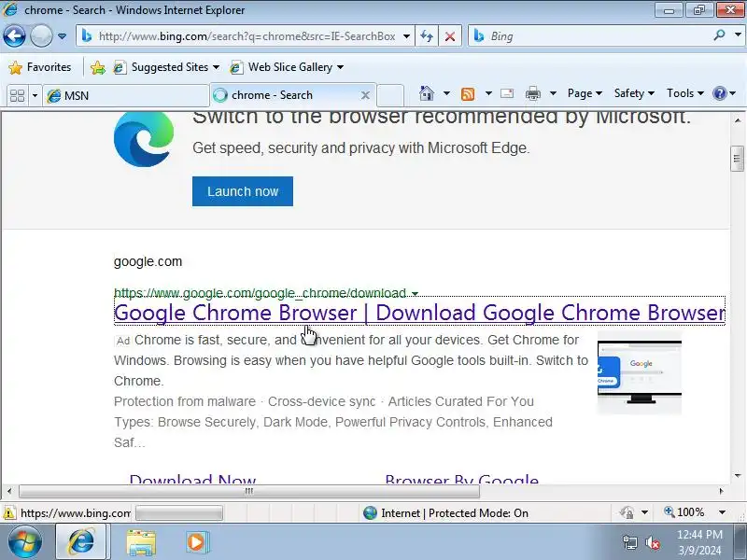The width and height of the screenshot is (747, 560).
Task: Switch to the MSN tab
Action: pyautogui.click(x=126, y=96)
